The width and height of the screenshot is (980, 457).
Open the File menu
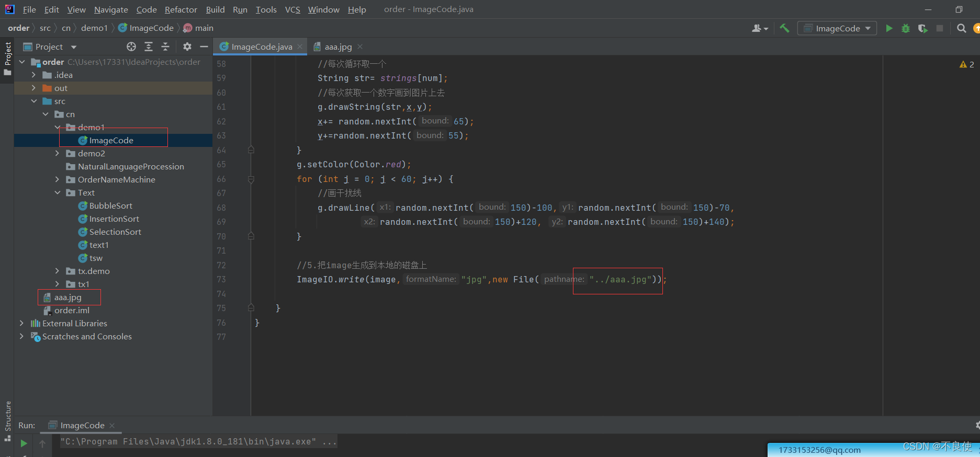tap(29, 9)
